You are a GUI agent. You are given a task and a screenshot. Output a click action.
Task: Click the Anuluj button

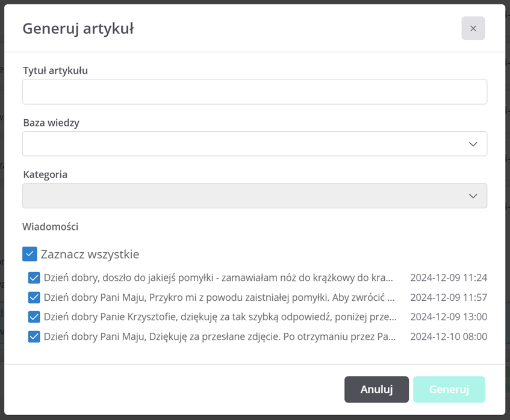click(376, 389)
